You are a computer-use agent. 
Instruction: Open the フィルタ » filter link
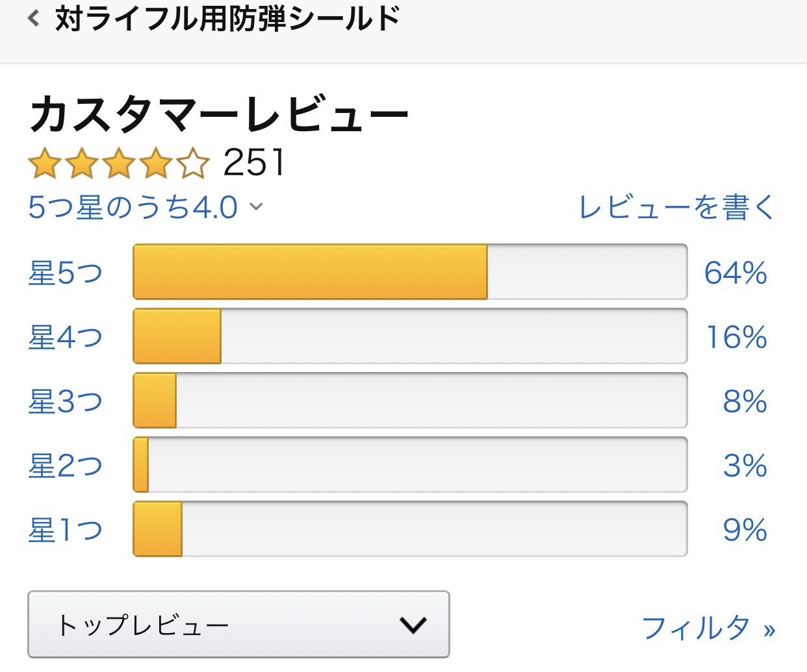(708, 628)
